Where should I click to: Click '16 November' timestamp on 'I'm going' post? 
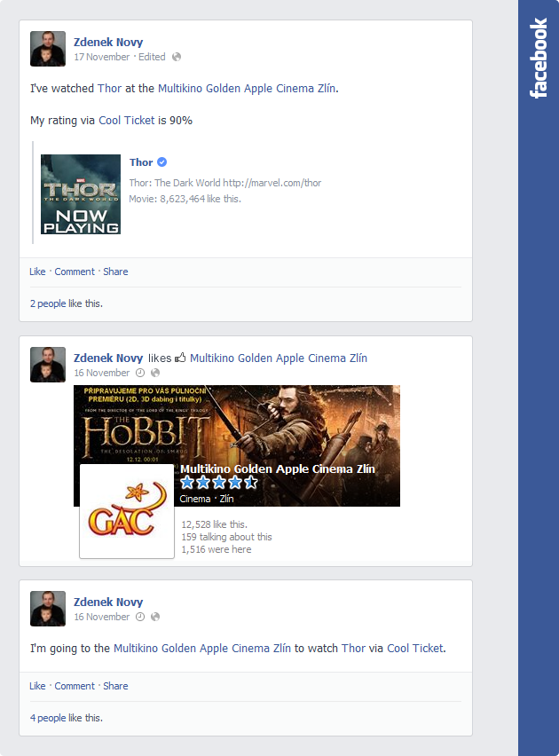click(102, 617)
